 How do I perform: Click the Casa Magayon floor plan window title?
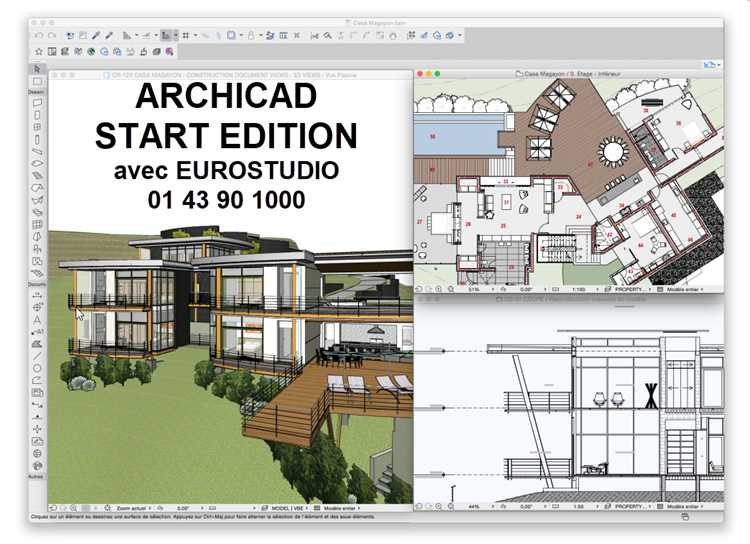point(568,74)
